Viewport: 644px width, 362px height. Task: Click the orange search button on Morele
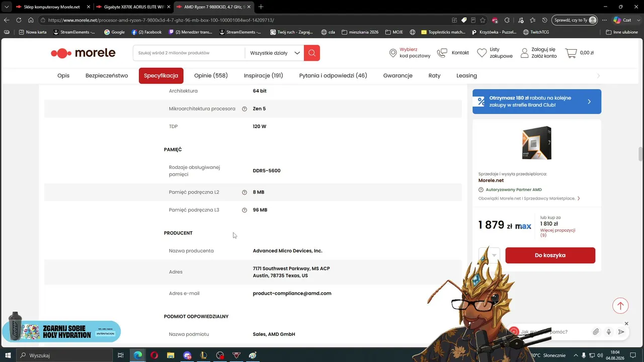(x=312, y=53)
